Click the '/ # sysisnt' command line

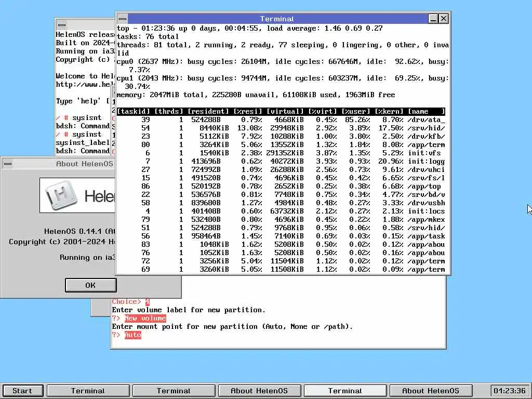click(79, 118)
